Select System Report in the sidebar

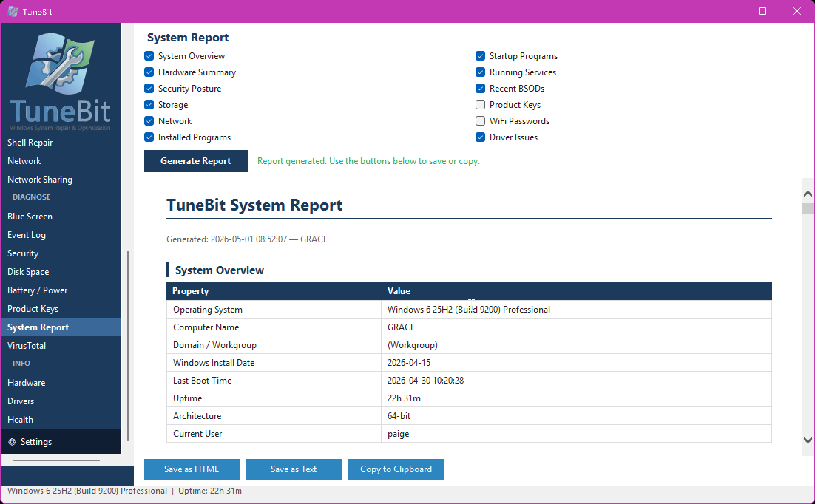(x=61, y=327)
